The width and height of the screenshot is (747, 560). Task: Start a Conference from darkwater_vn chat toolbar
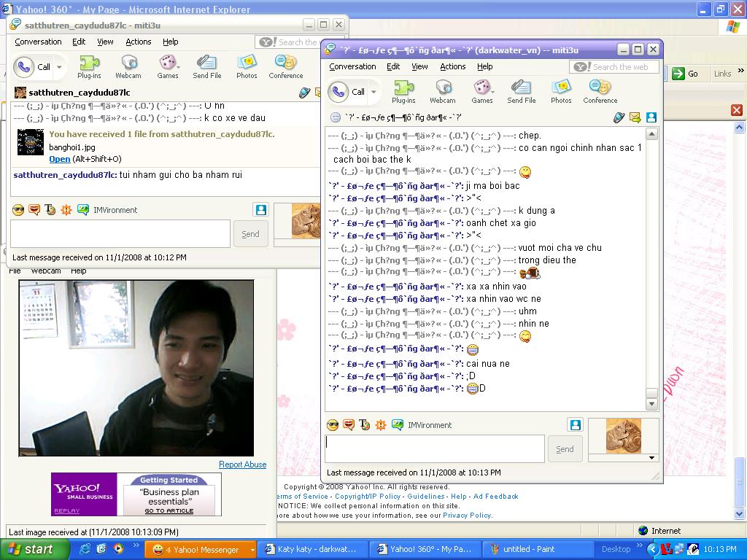point(600,91)
